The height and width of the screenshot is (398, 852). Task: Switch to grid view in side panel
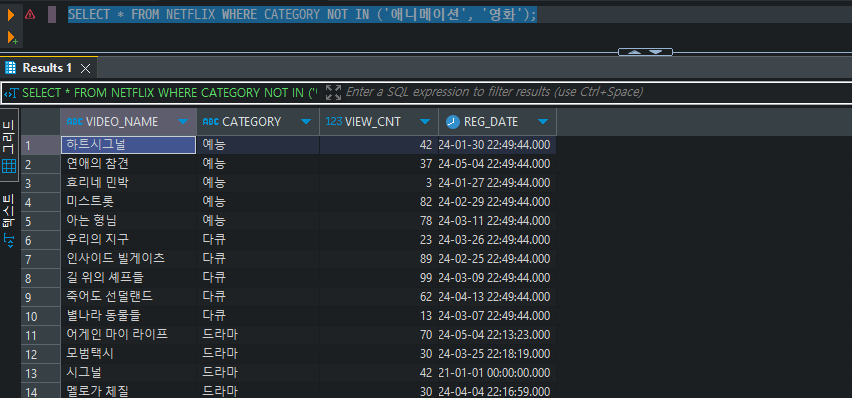(x=9, y=144)
